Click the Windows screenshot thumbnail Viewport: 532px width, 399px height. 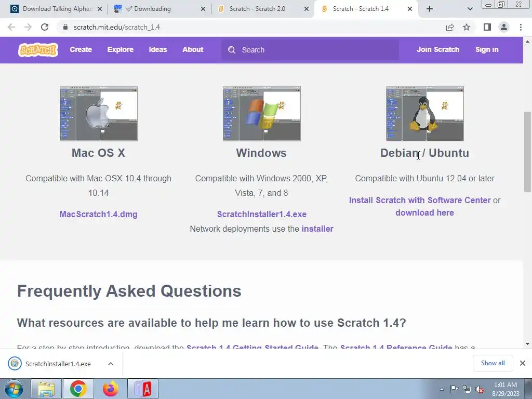pyautogui.click(x=262, y=114)
